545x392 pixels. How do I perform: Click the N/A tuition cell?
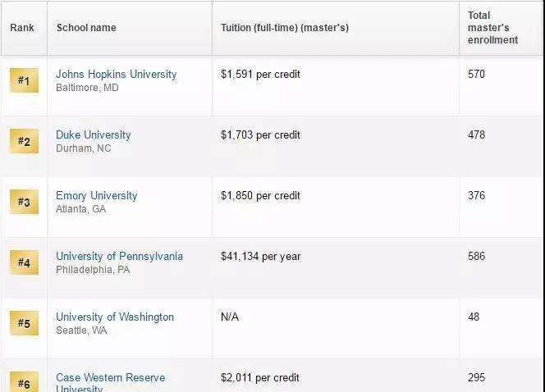(x=230, y=317)
